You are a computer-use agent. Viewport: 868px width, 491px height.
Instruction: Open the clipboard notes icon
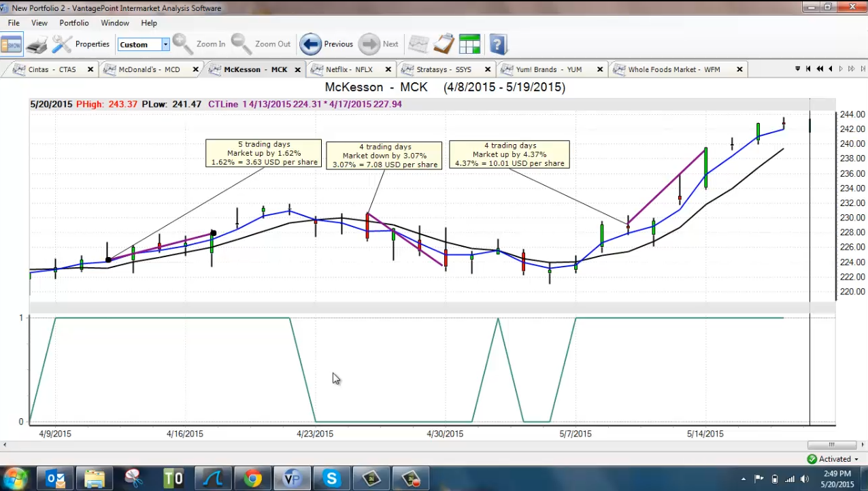pyautogui.click(x=444, y=44)
